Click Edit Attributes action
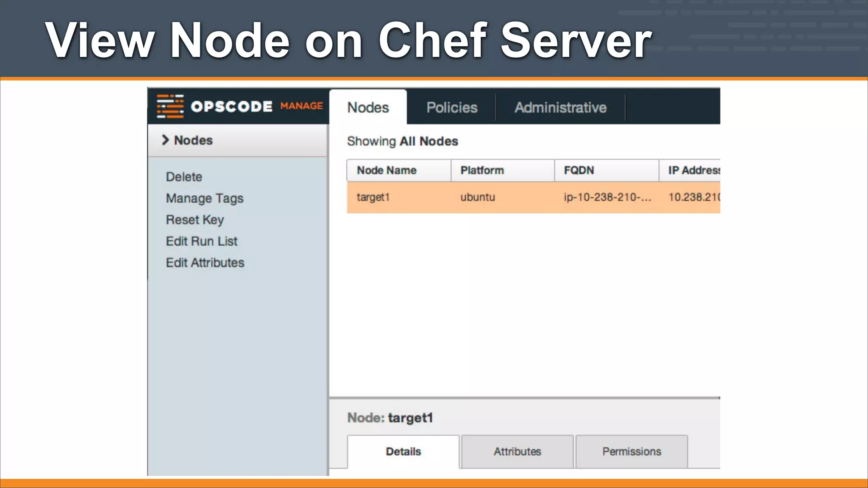 click(205, 263)
